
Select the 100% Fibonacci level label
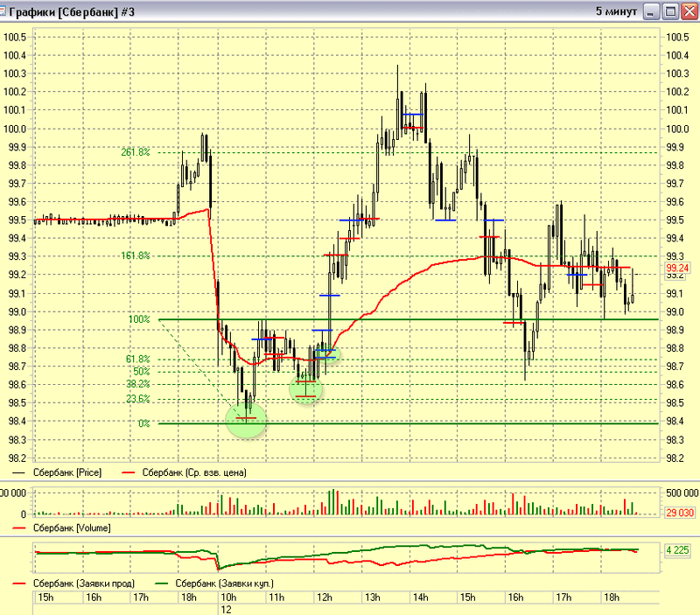[140, 319]
